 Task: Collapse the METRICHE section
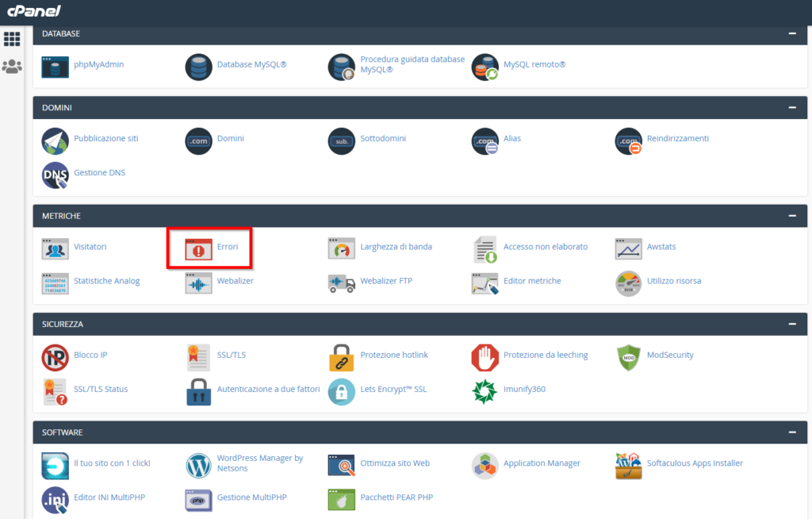(x=791, y=216)
